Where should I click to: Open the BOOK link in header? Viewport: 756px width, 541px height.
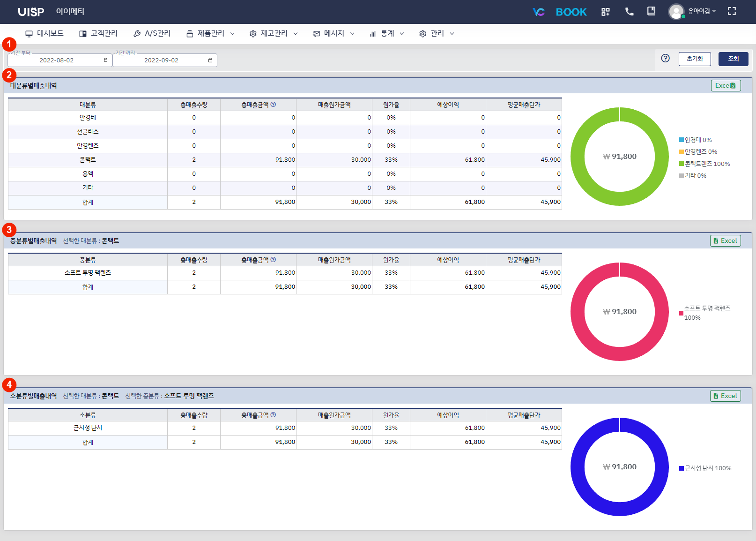[x=571, y=12]
